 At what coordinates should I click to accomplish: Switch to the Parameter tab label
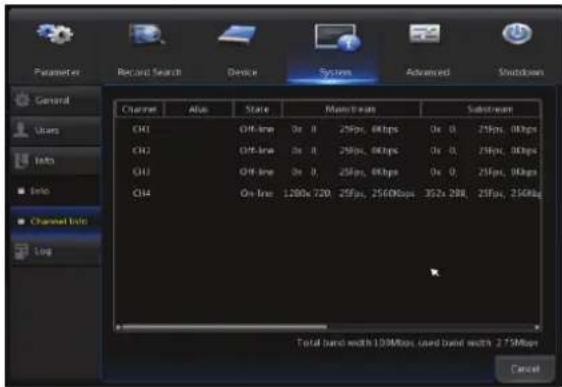pos(57,72)
